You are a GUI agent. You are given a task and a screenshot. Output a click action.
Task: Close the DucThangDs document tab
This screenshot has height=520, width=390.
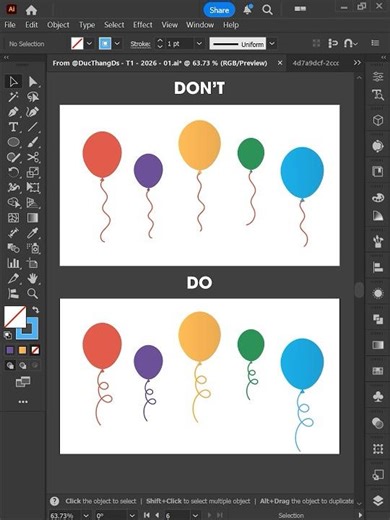pyautogui.click(x=280, y=63)
